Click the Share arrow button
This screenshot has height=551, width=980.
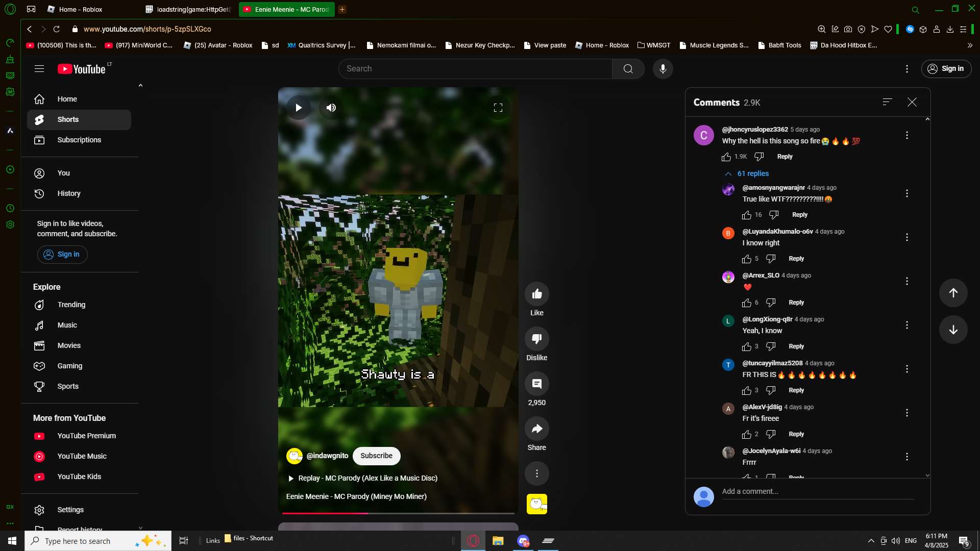click(x=536, y=429)
